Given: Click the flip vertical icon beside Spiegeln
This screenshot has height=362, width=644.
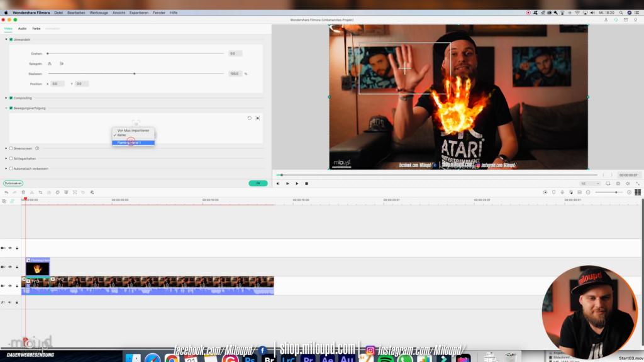Looking at the screenshot, I should tap(62, 63).
